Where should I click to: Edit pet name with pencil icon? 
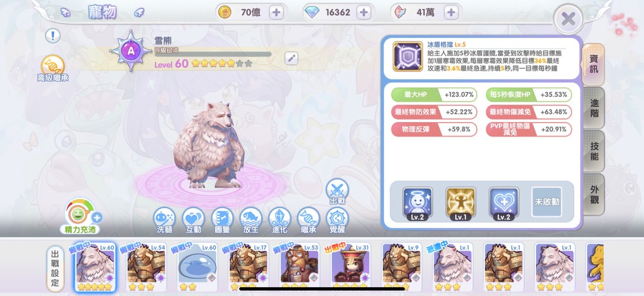(292, 58)
